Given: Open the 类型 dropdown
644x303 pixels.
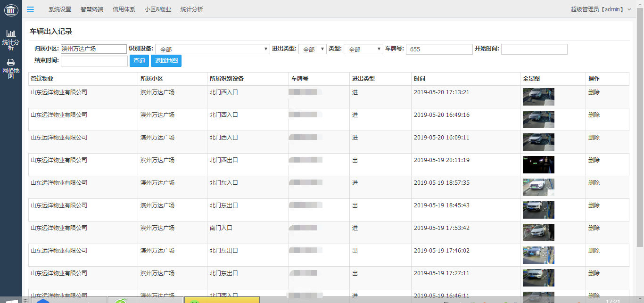Looking at the screenshot, I should (363, 49).
